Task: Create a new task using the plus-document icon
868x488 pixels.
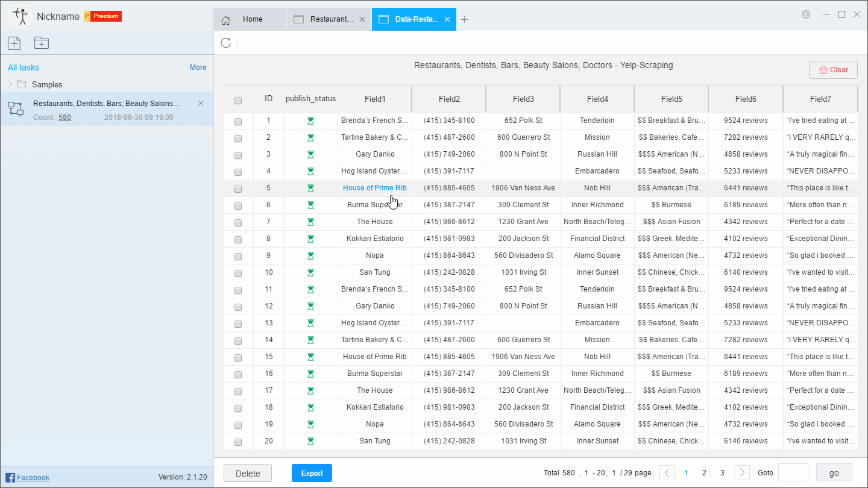Action: 14,43
